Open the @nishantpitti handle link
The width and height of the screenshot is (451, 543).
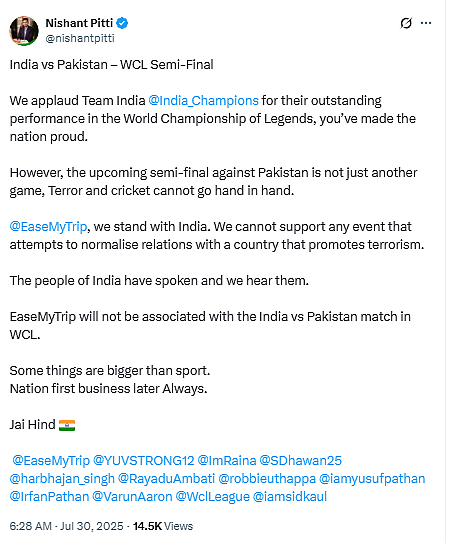[80, 38]
